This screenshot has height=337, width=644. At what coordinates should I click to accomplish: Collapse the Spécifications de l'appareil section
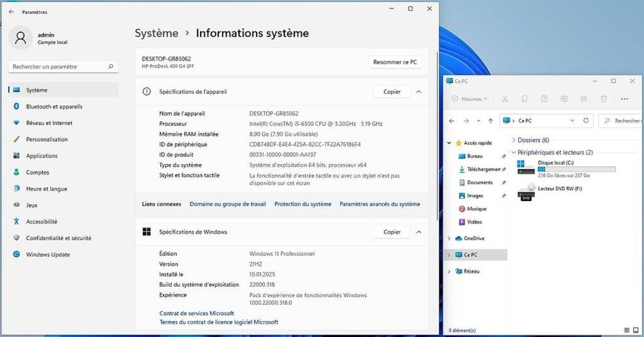pyautogui.click(x=419, y=92)
